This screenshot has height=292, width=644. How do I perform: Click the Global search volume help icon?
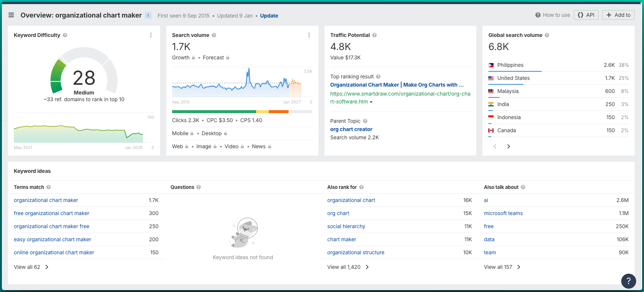point(547,35)
